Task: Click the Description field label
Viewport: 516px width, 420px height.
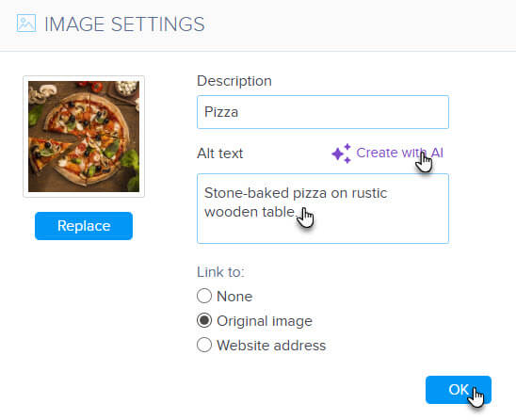Action: 234,81
